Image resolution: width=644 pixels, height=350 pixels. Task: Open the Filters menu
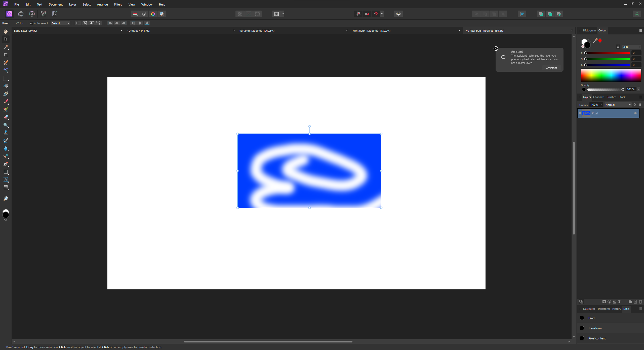[x=118, y=5]
